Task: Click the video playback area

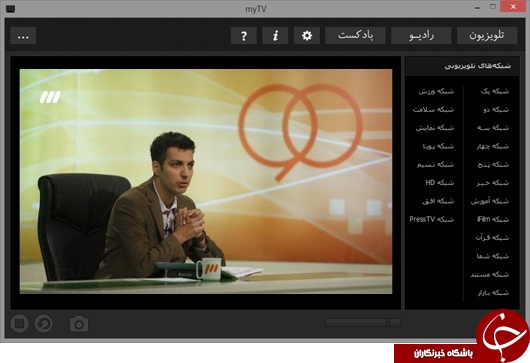Action: tap(206, 182)
